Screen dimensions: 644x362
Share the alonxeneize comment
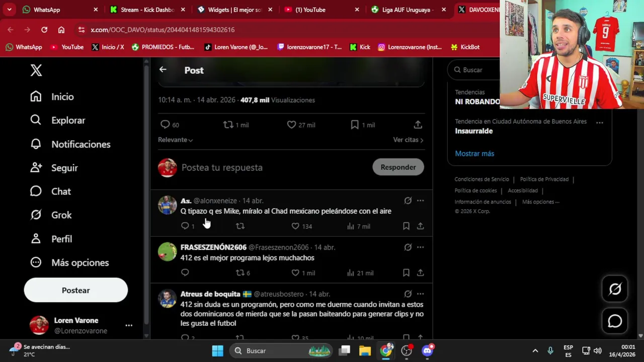pos(420,226)
